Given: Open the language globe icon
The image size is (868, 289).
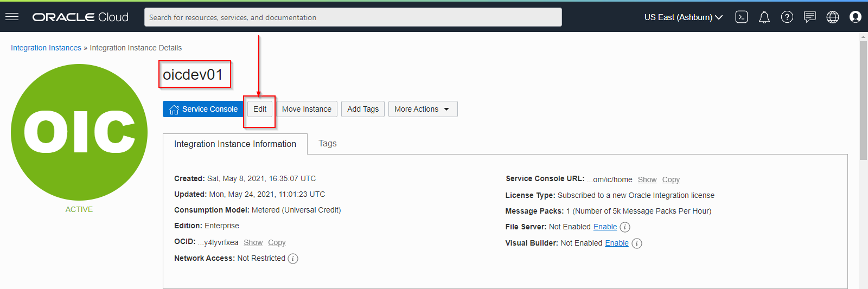Looking at the screenshot, I should (x=833, y=17).
